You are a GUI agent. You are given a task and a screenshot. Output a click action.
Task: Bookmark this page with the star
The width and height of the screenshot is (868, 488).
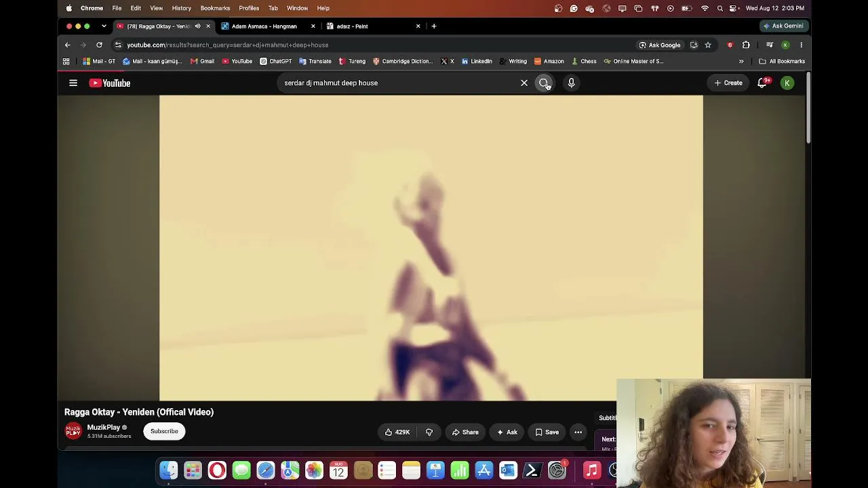click(x=708, y=45)
